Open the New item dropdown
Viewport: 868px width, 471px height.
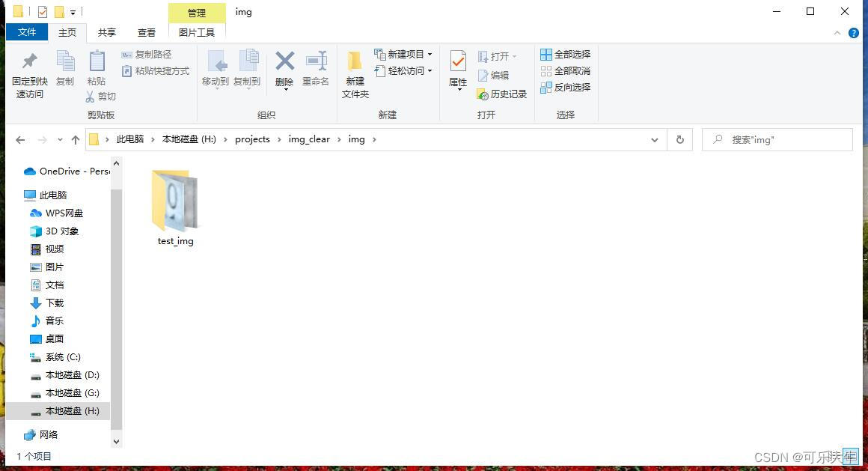[x=404, y=54]
